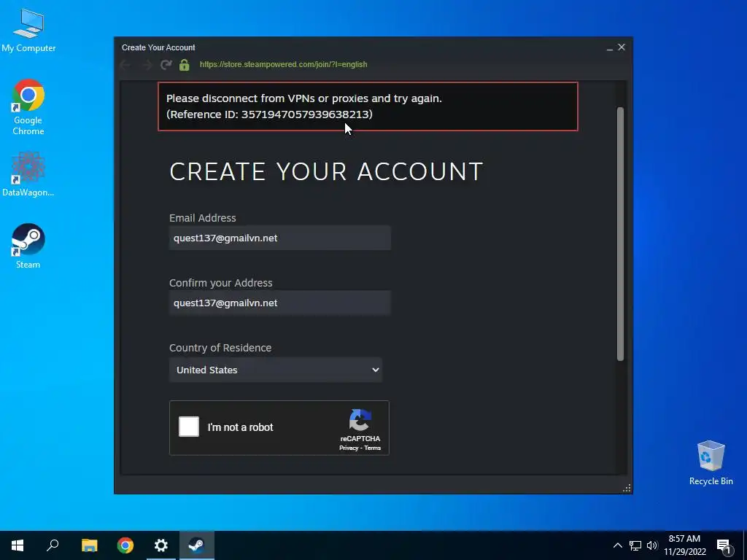Open Steam desktop shortcut
Image resolution: width=747 pixels, height=560 pixels.
(28, 246)
